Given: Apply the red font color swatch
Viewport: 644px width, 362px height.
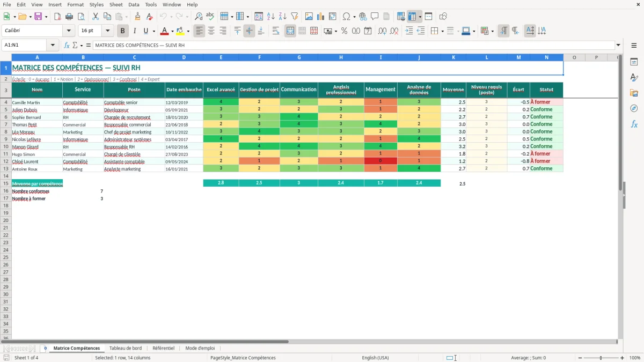Looking at the screenshot, I should tap(164, 31).
